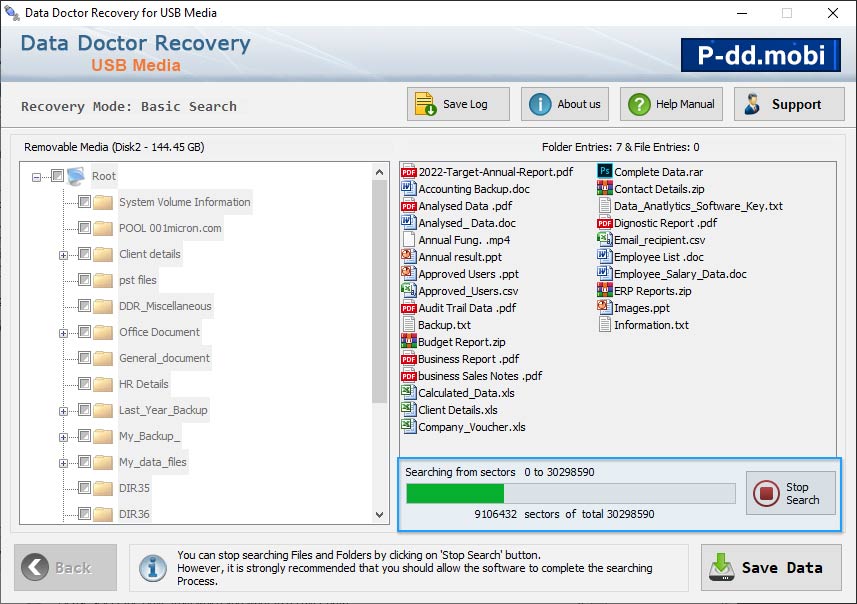Click the Root computer icon in tree
This screenshot has width=857, height=604.
[x=76, y=176]
